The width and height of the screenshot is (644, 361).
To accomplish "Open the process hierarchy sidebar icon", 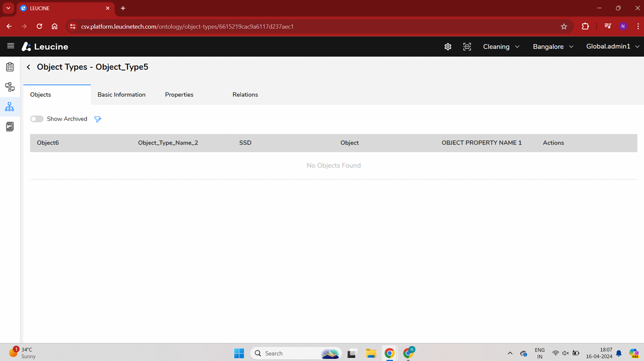I will tap(10, 87).
